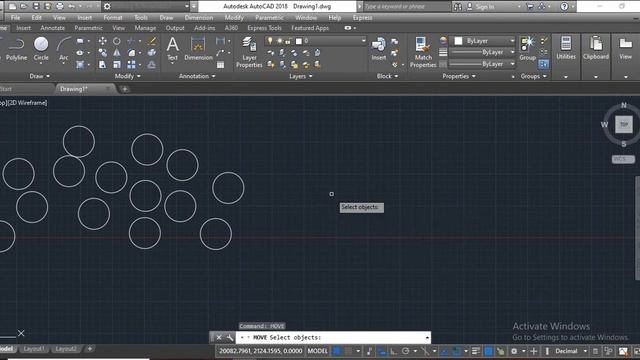Toggle ortho mode in status bar

pos(393,351)
